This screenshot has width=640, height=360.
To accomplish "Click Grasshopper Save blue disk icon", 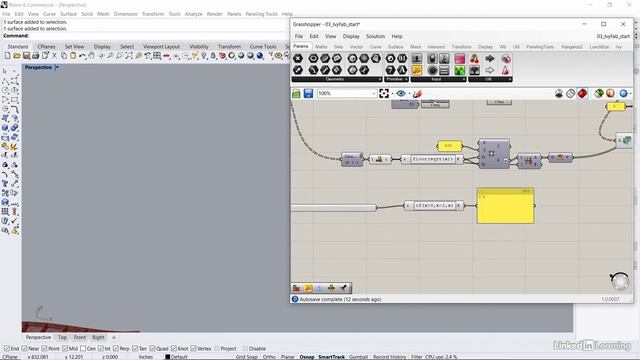I will (x=308, y=93).
